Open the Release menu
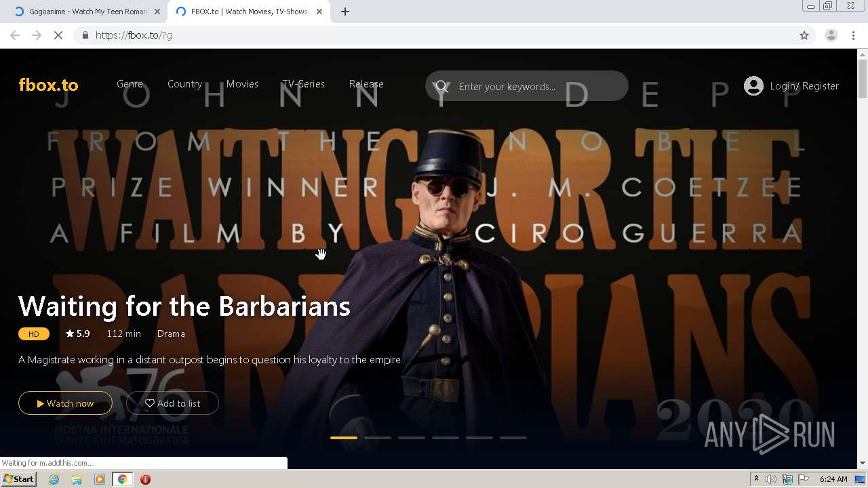The image size is (868, 488). click(366, 84)
